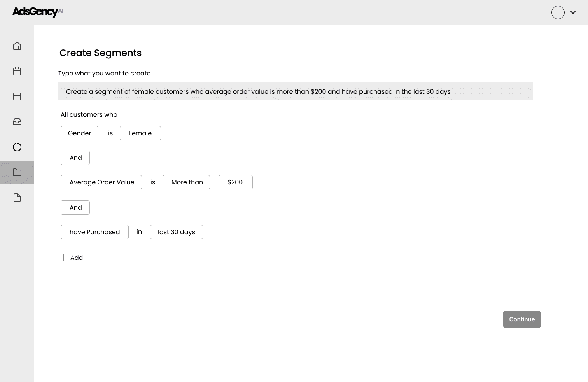This screenshot has height=382, width=588.
Task: Open the Average Order Value selector
Action: point(101,182)
